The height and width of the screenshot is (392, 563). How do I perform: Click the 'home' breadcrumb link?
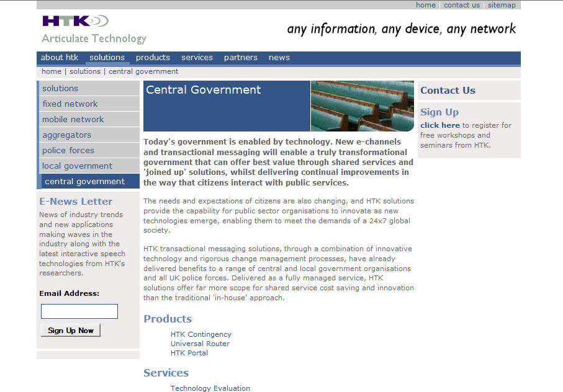(52, 71)
